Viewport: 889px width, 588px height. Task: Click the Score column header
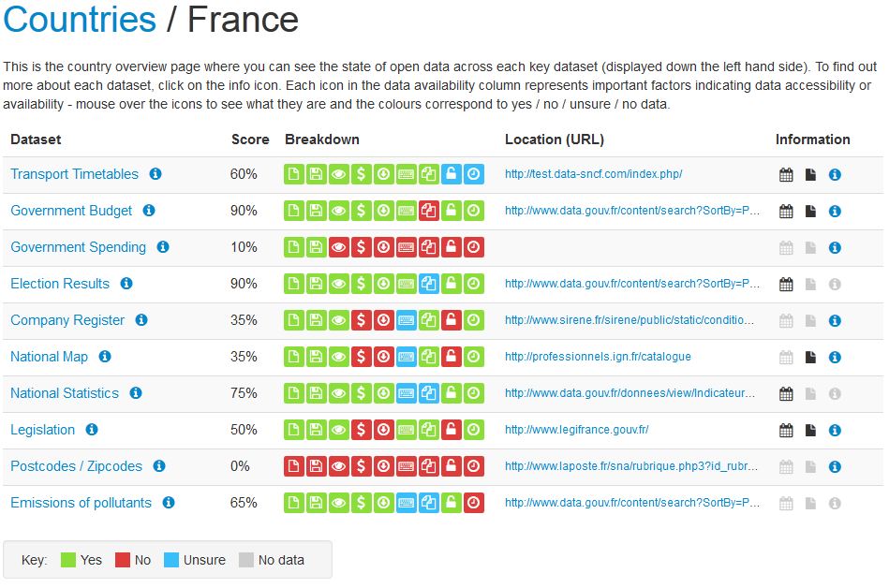pyautogui.click(x=250, y=140)
